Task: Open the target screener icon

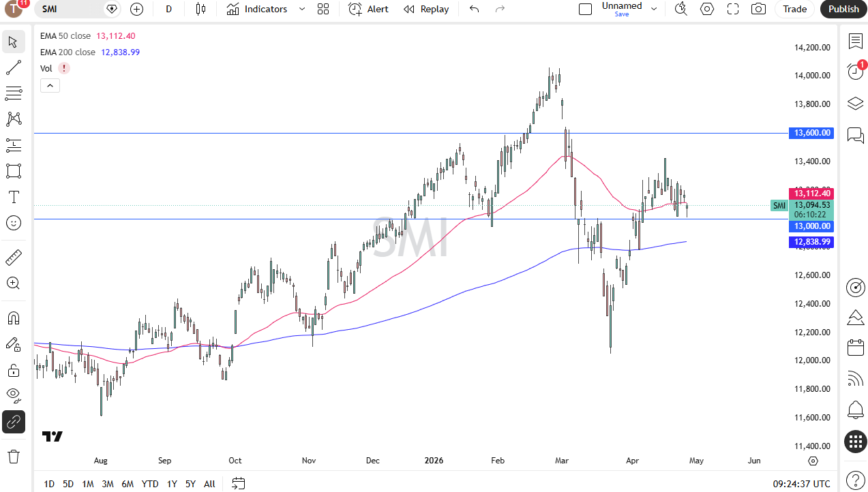Action: [855, 288]
